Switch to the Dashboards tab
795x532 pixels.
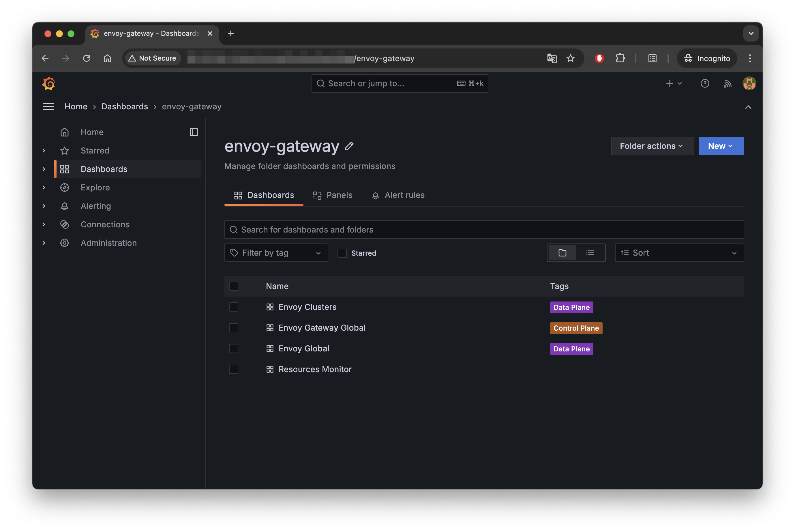coord(264,195)
